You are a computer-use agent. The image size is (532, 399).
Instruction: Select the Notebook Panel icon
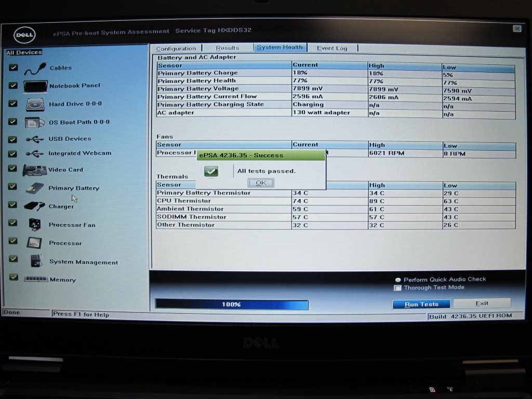coord(35,86)
